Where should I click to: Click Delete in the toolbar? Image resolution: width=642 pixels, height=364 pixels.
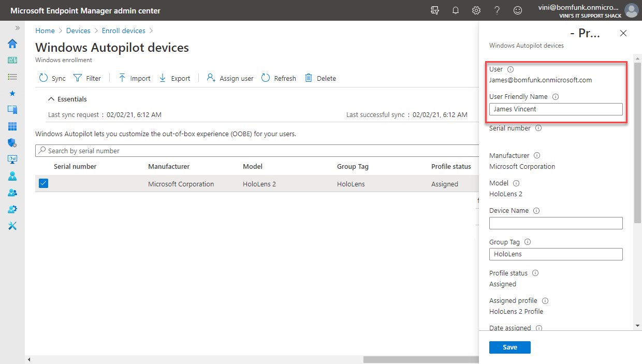[x=320, y=78]
